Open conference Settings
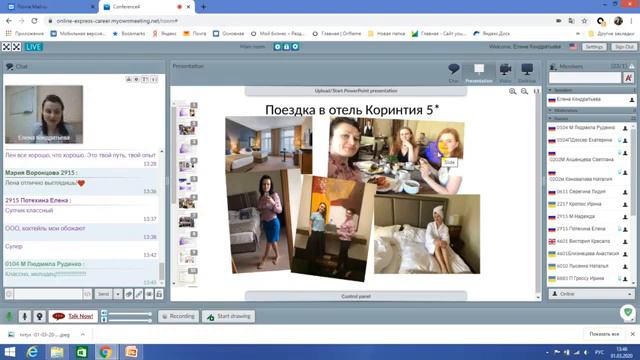Viewport: 640px width, 360px height. [x=594, y=47]
